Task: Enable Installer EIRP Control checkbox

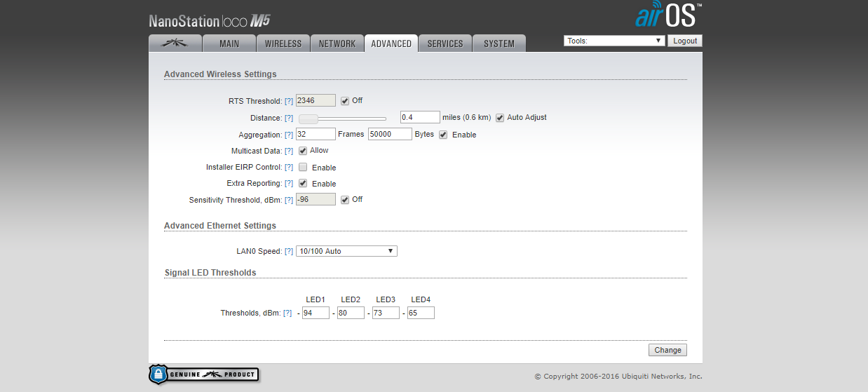Action: click(x=303, y=168)
